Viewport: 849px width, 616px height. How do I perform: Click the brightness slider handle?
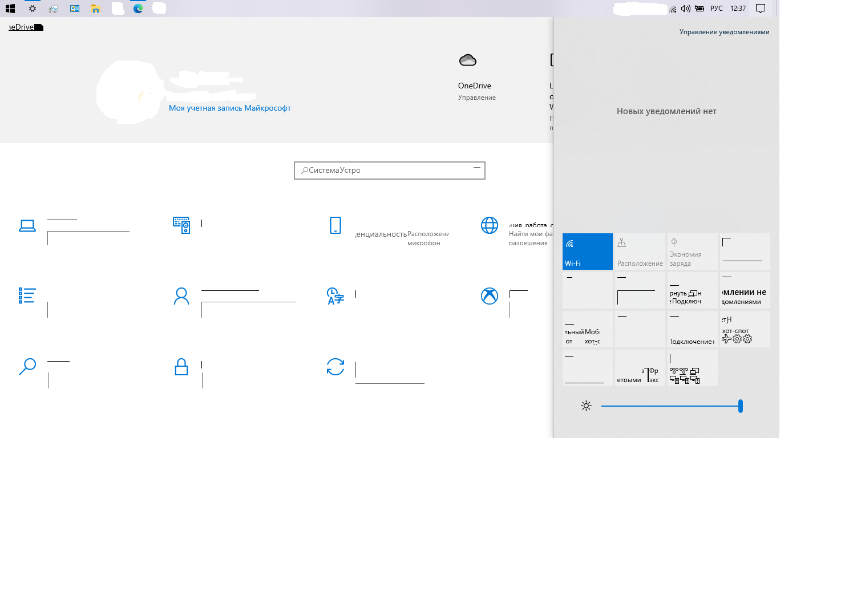click(x=740, y=406)
